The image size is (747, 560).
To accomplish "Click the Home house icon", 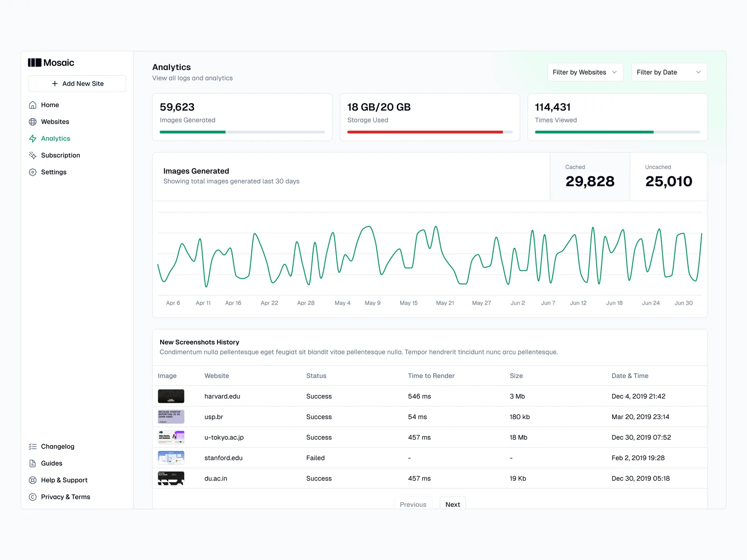I will (33, 105).
